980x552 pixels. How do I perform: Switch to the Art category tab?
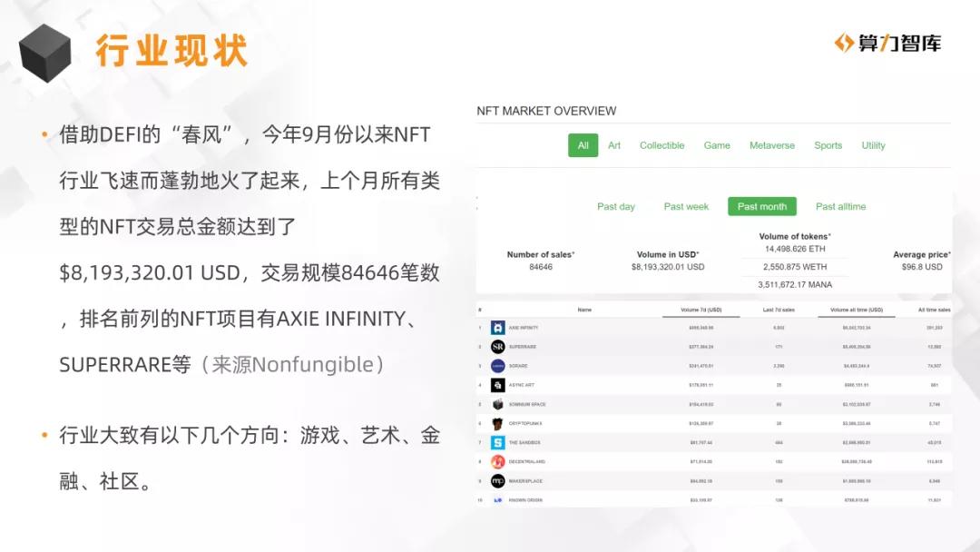[x=614, y=145]
